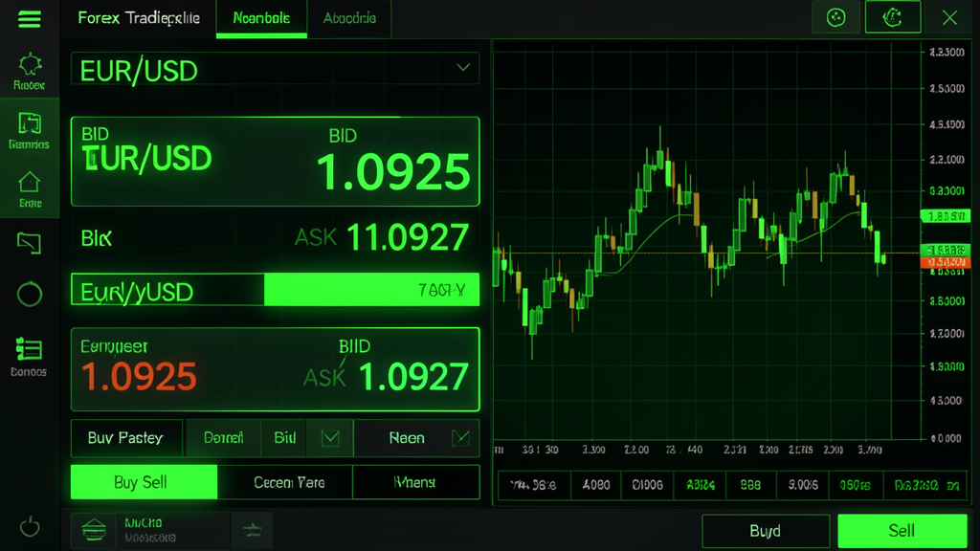The width and height of the screenshot is (980, 551).
Task: Click the bank building icon at bottom
Action: click(x=94, y=530)
